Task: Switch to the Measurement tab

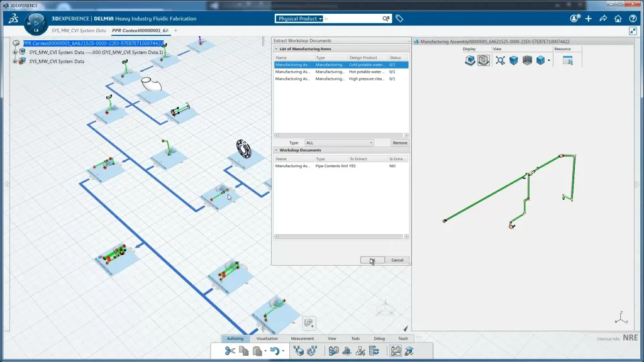Action: 303,339
